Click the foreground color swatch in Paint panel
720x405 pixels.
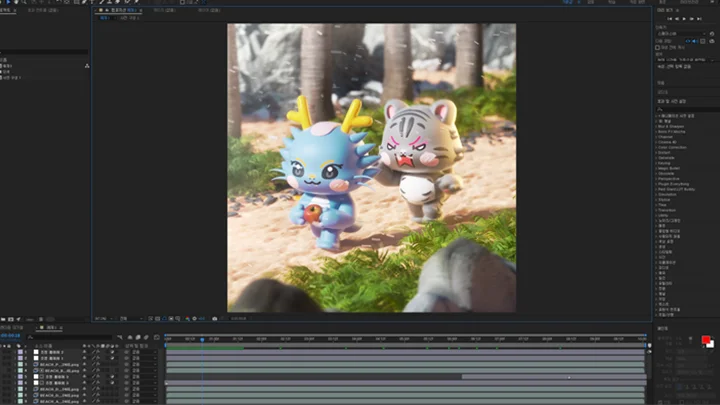(706, 340)
